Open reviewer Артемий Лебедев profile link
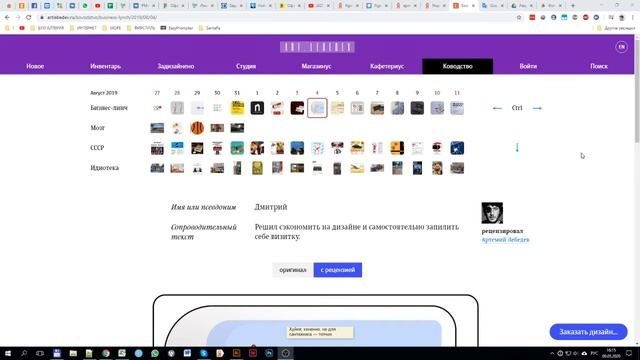This screenshot has height=360, width=640. tap(505, 240)
